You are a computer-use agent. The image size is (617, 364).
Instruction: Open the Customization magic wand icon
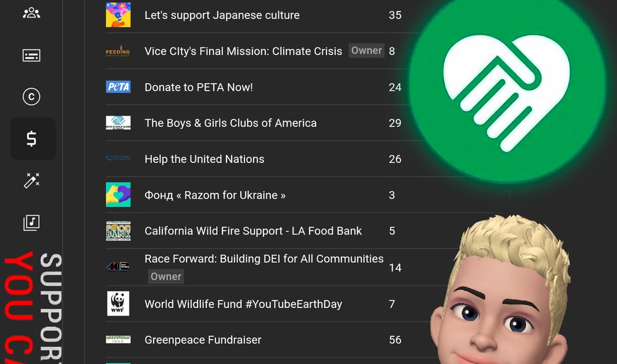point(31,181)
